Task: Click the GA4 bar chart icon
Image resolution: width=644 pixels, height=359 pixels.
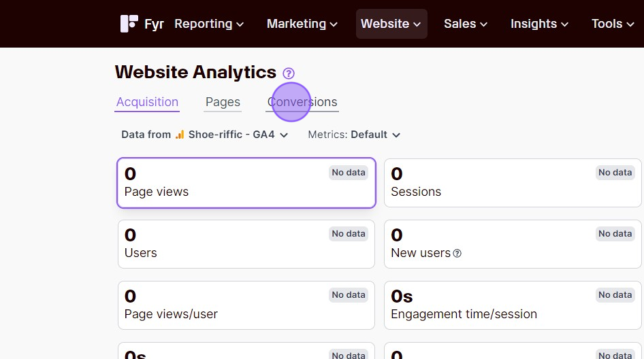Action: (180, 135)
